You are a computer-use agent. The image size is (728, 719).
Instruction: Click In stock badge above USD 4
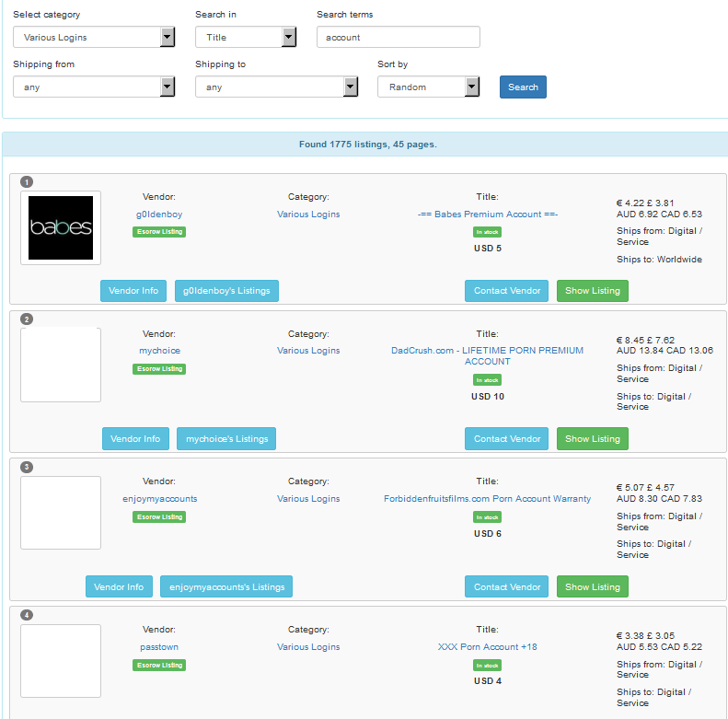[x=488, y=665]
